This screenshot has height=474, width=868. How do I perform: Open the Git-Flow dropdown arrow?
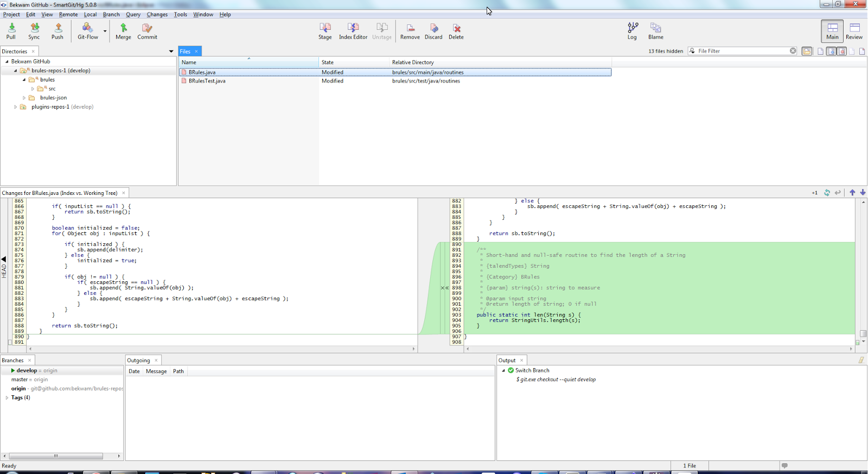coord(105,31)
